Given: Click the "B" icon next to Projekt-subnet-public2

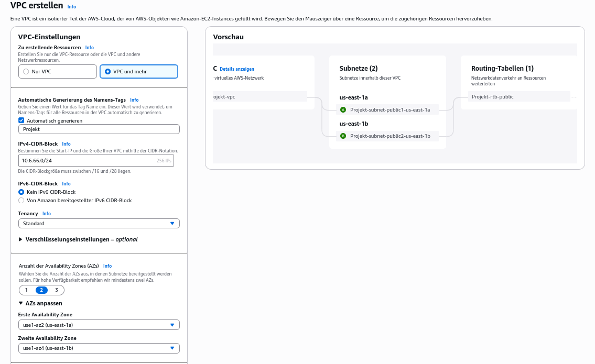Looking at the screenshot, I should [x=343, y=136].
